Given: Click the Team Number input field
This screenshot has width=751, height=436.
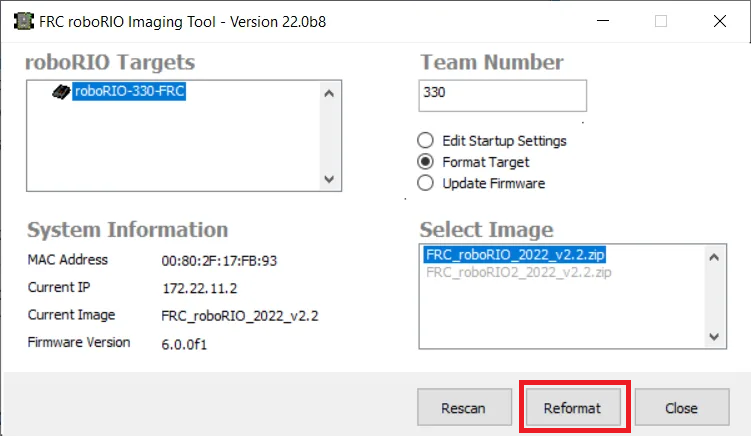Looking at the screenshot, I should pos(502,96).
